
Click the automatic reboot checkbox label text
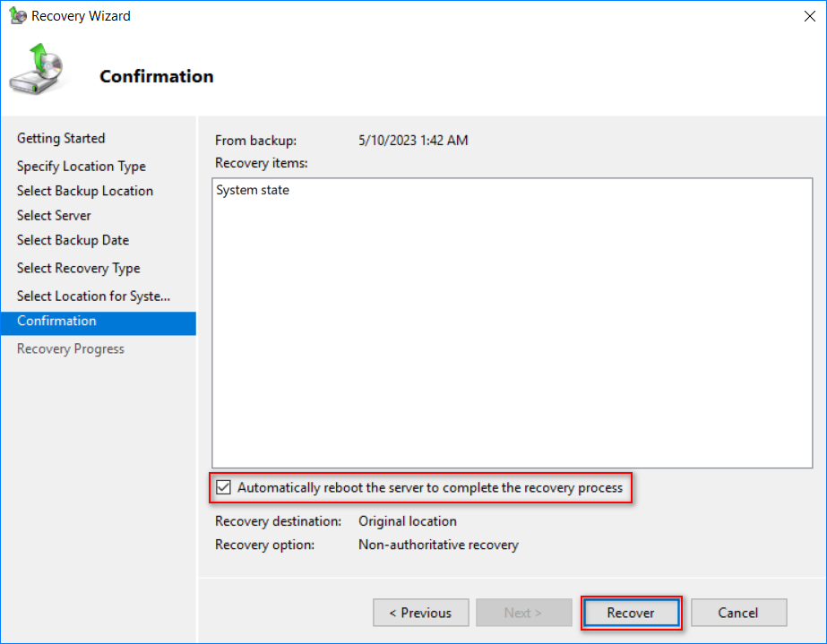430,488
